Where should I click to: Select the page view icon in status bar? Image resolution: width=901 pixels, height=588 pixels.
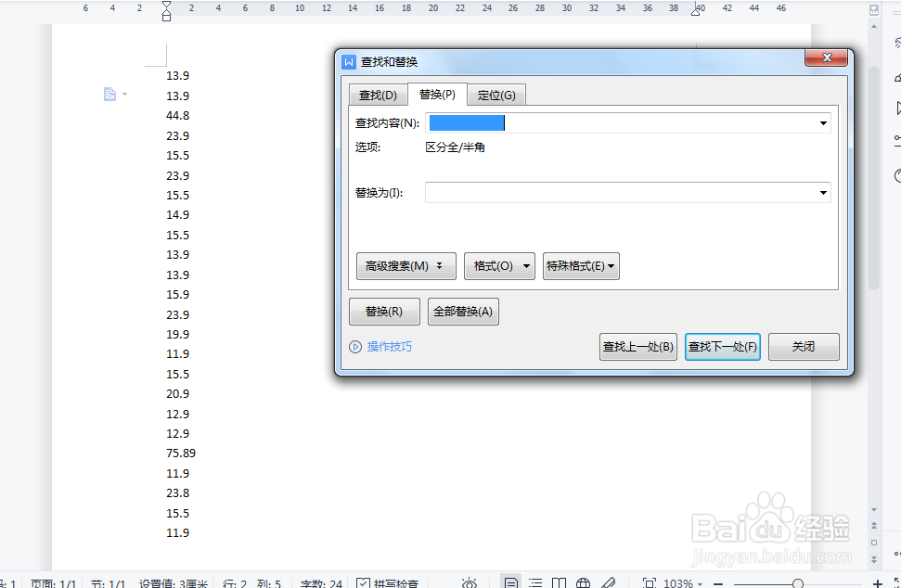click(x=510, y=583)
